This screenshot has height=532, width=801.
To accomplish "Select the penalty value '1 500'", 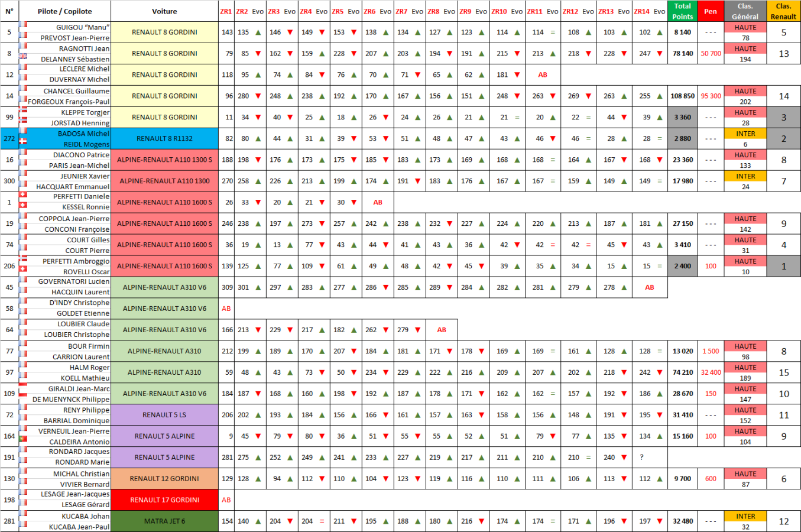I will [711, 351].
